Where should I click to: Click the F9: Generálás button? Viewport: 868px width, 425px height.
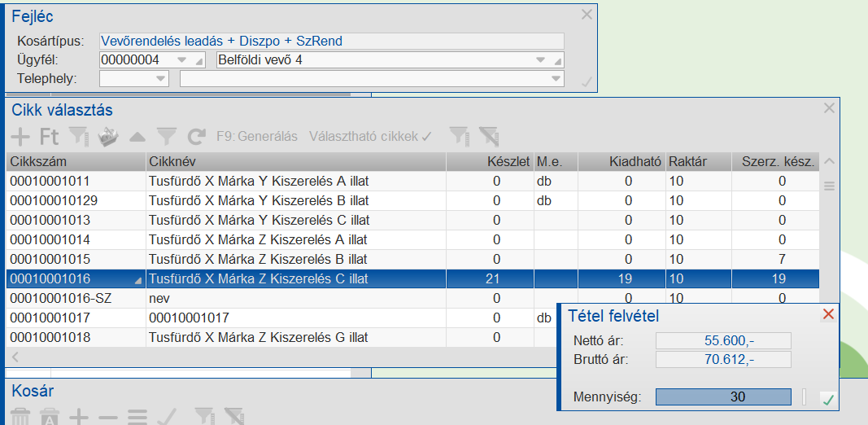point(257,137)
